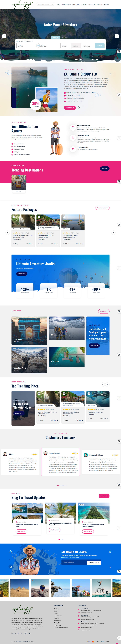121x644 pixels.
Task: Open Instagram icon in footer
Action: click(25, 633)
